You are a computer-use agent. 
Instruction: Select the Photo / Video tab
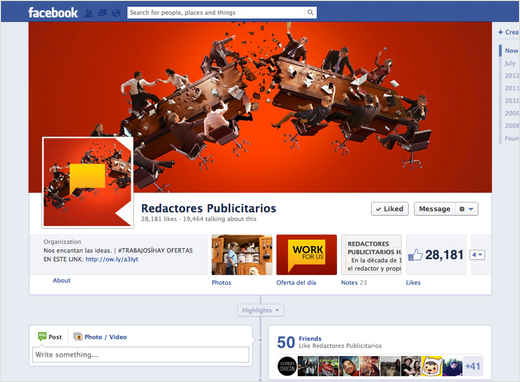[100, 337]
